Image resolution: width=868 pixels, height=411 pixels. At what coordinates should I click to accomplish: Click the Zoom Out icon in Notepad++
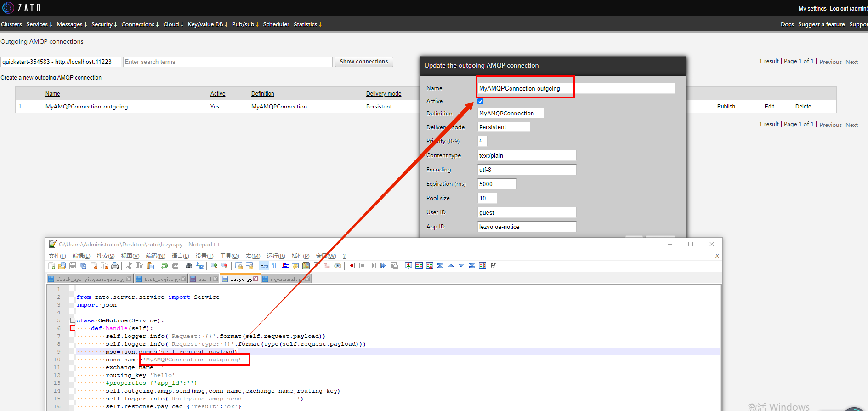(225, 266)
